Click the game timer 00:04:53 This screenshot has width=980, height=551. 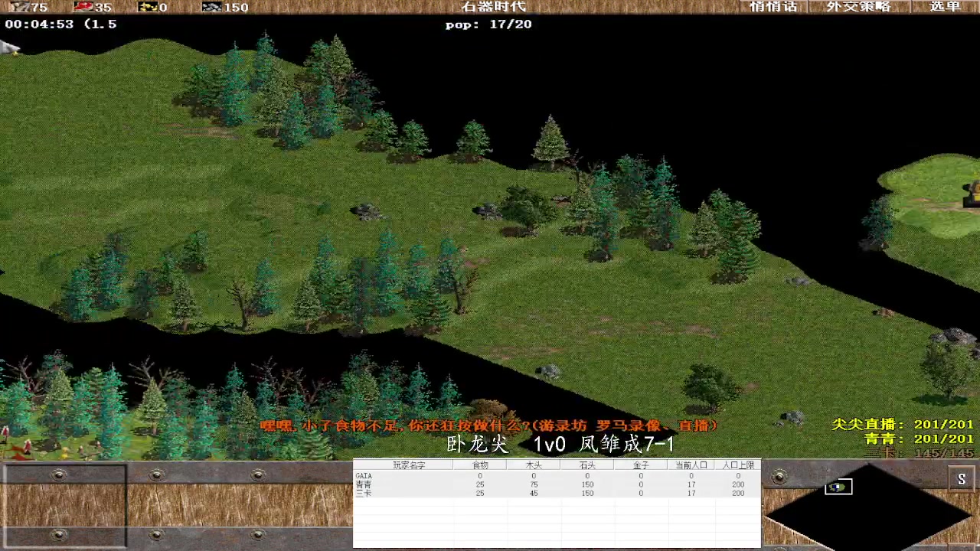[x=39, y=24]
